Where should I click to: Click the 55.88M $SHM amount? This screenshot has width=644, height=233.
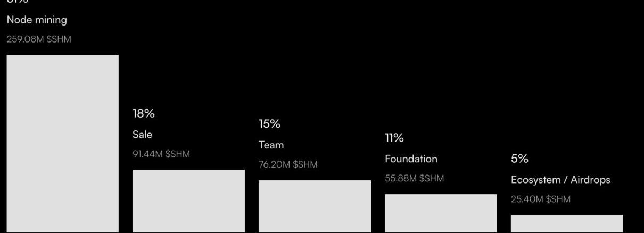coord(414,179)
